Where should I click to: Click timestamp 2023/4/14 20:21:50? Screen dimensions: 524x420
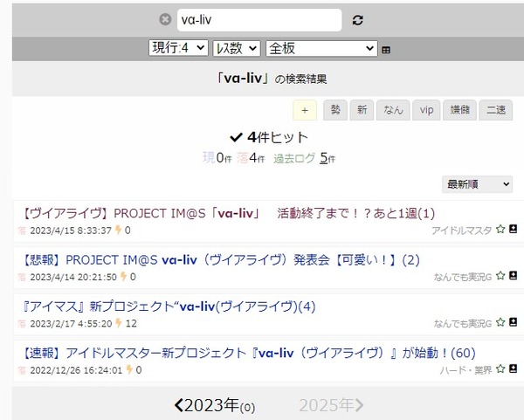[73, 277]
